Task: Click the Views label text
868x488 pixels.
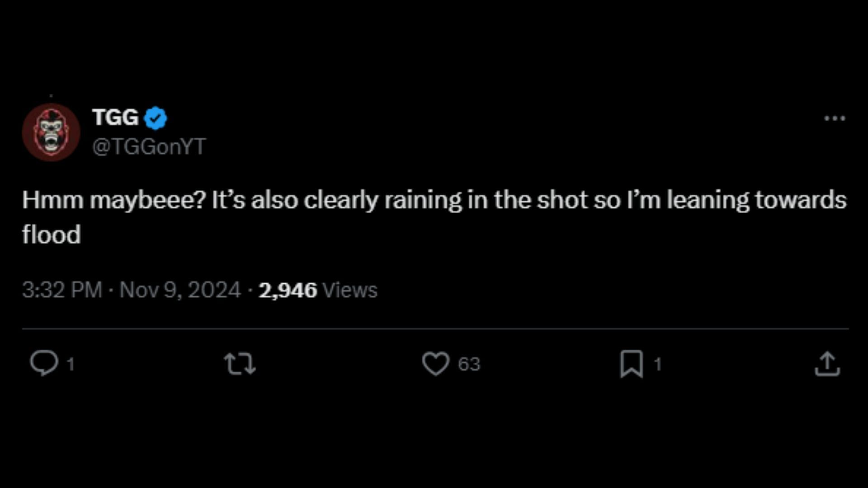Action: click(x=350, y=290)
